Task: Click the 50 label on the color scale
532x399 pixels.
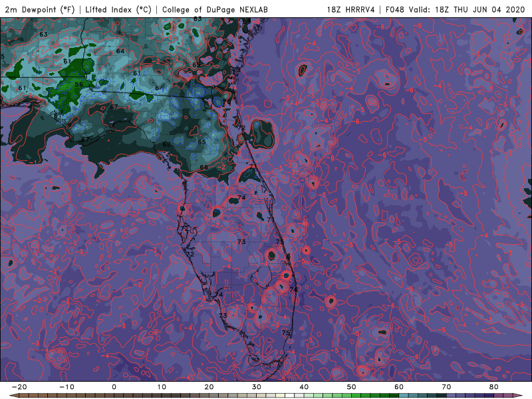Action: (352, 387)
